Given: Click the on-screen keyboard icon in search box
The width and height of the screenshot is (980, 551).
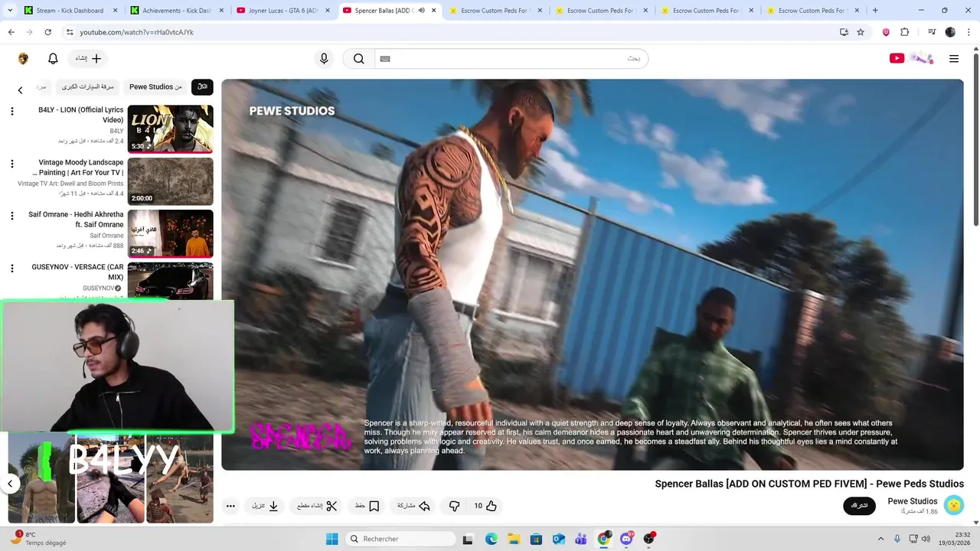Looking at the screenshot, I should click(385, 59).
